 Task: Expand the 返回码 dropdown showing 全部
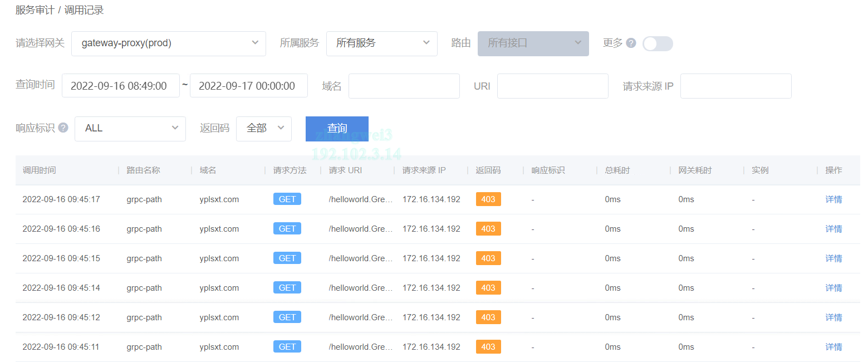[263, 129]
